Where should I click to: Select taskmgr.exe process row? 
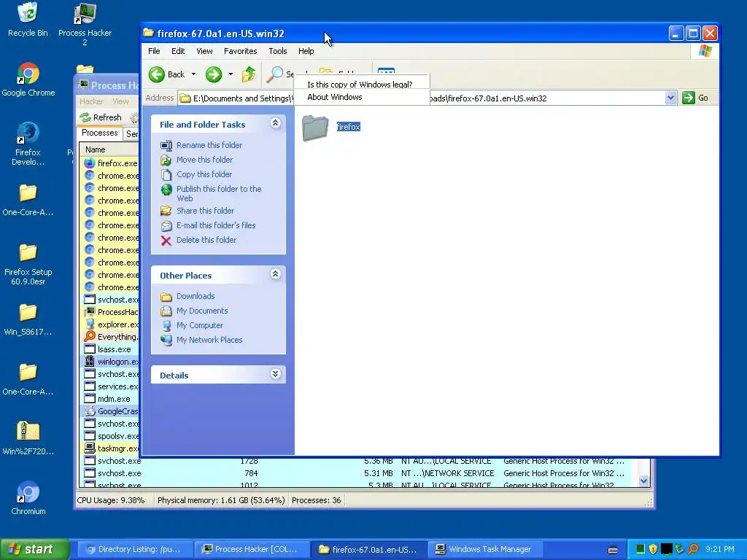[x=112, y=448]
